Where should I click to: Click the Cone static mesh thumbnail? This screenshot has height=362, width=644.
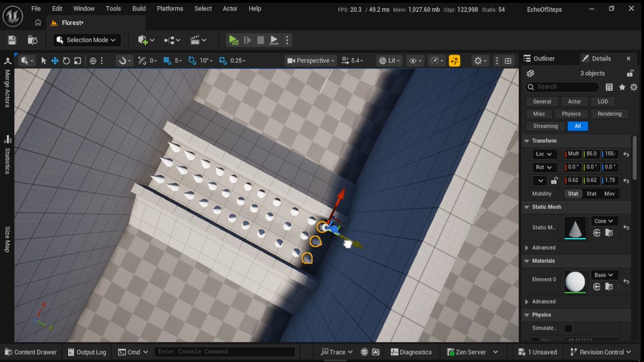point(575,228)
